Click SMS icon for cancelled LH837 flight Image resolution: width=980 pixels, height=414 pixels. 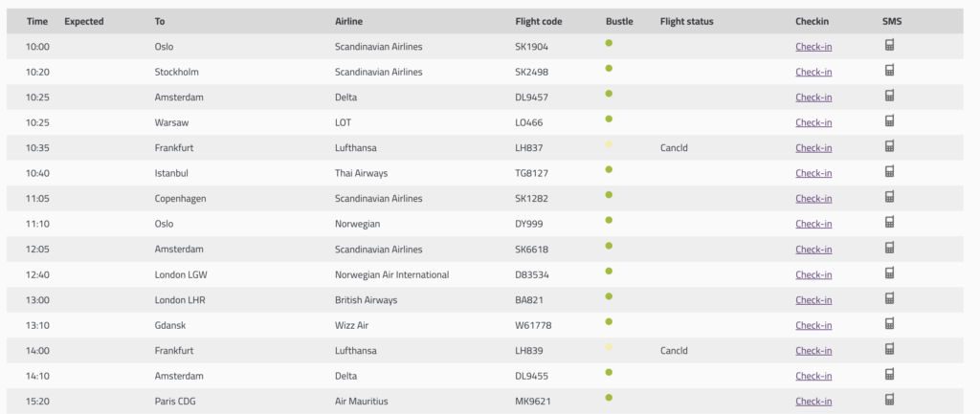(889, 146)
